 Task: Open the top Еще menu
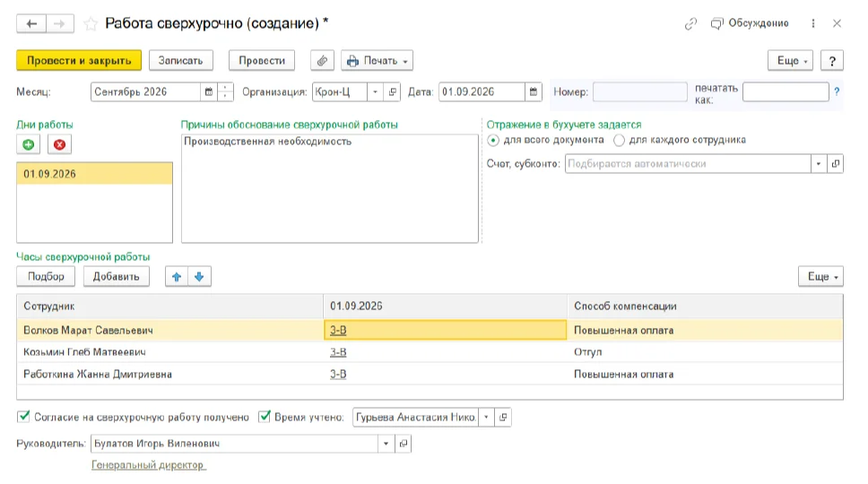[790, 60]
